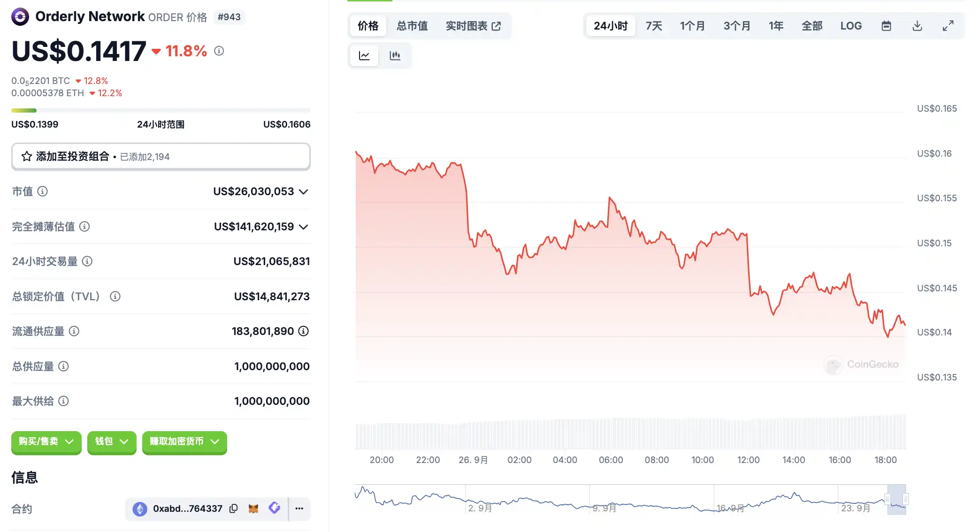Click the MetaMask fox icon
The image size is (980, 532).
(x=253, y=509)
